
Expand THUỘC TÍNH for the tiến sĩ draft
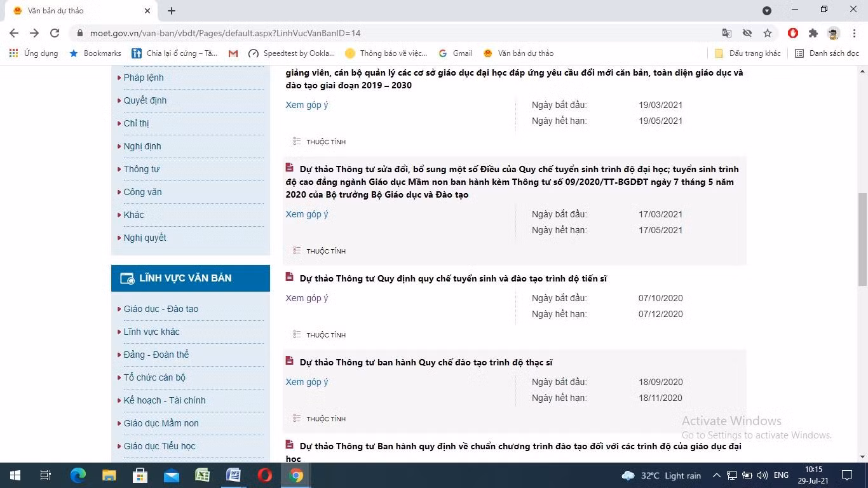pyautogui.click(x=320, y=335)
